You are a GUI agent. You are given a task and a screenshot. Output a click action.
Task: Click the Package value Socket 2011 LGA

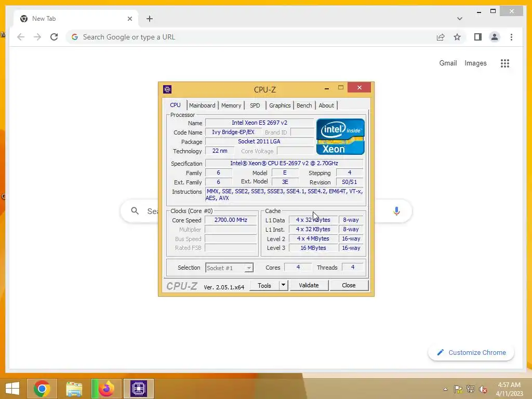point(260,141)
